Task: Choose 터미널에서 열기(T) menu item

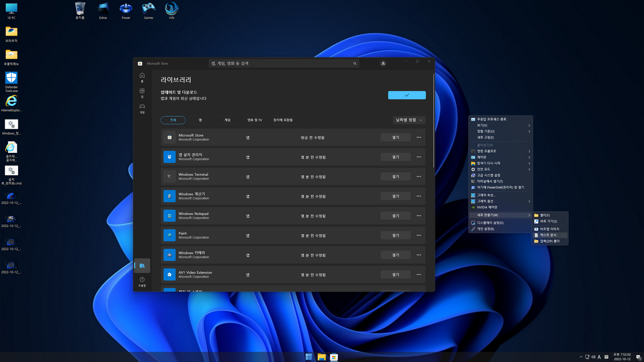Action: click(501, 181)
